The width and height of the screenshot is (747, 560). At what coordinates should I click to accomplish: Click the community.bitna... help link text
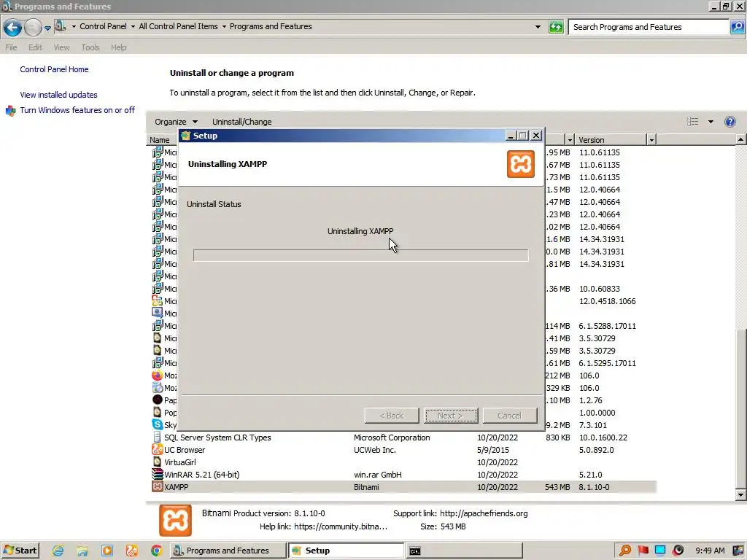point(341,526)
